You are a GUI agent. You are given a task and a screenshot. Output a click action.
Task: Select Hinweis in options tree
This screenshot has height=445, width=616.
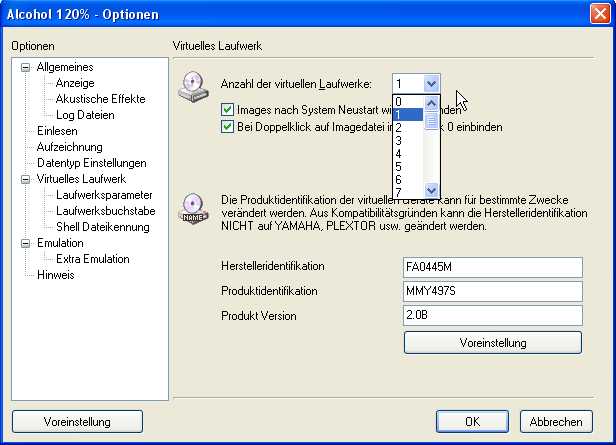point(55,275)
